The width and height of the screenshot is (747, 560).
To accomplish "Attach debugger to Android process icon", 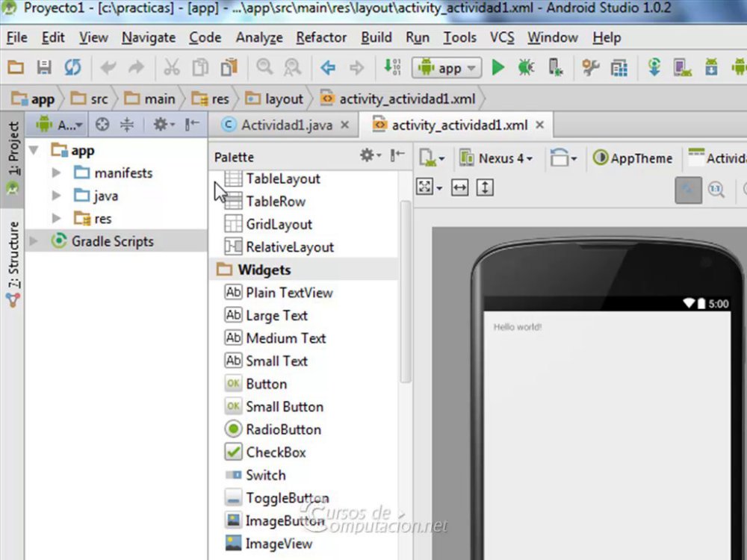I will pyautogui.click(x=555, y=68).
